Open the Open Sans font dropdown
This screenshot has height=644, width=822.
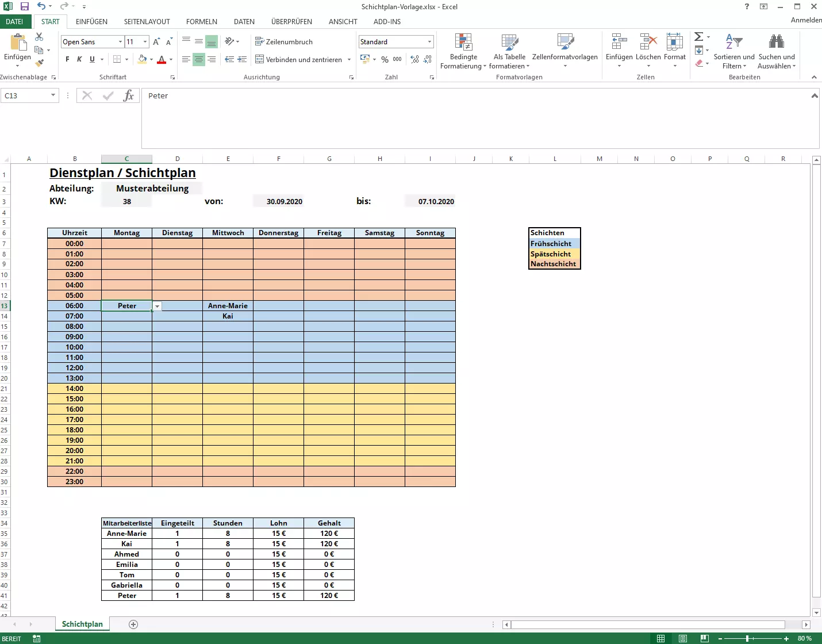tap(120, 42)
